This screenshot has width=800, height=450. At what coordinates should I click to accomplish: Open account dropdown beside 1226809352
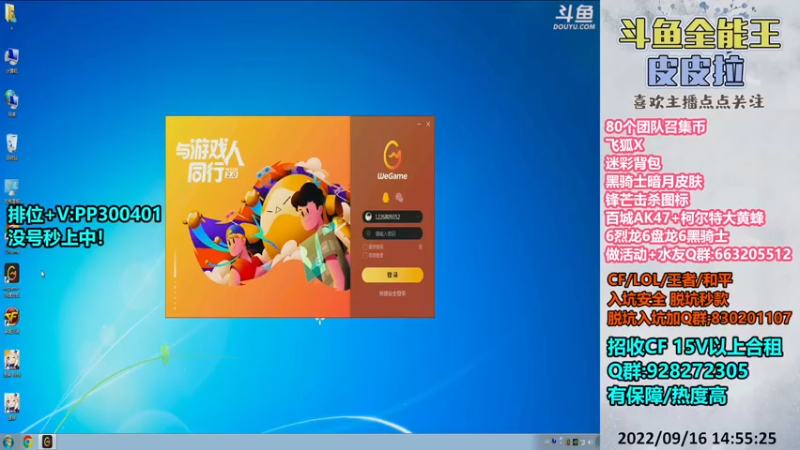pyautogui.click(x=418, y=217)
